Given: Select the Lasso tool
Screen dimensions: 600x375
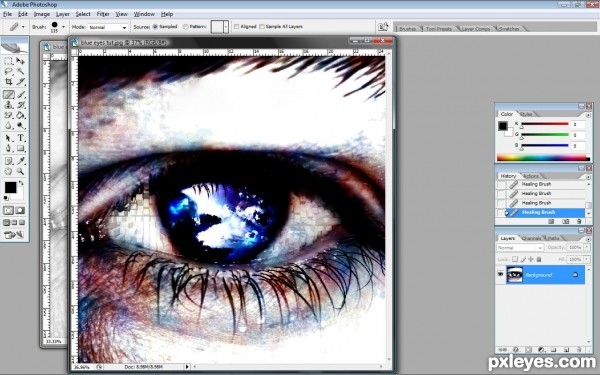Looking at the screenshot, I should tap(8, 71).
